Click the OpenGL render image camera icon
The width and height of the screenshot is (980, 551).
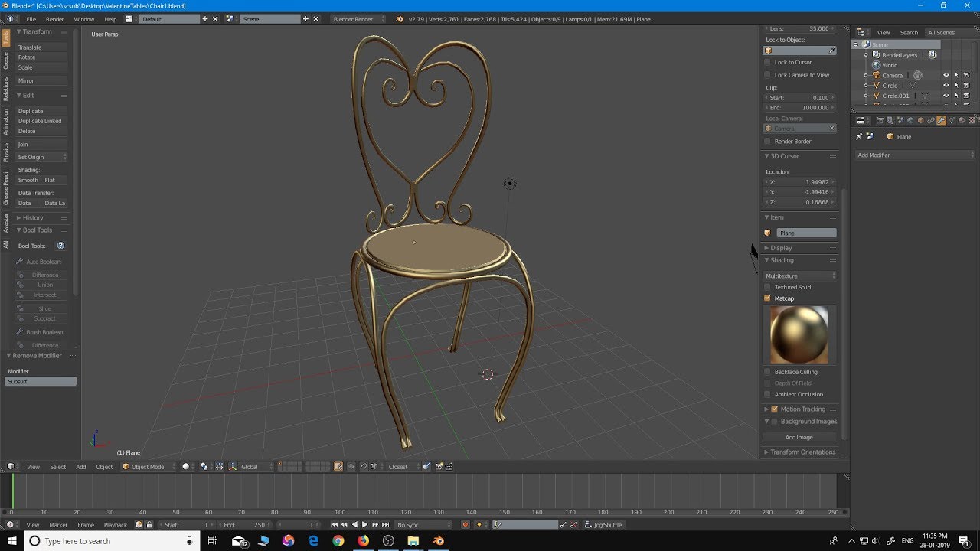point(439,467)
